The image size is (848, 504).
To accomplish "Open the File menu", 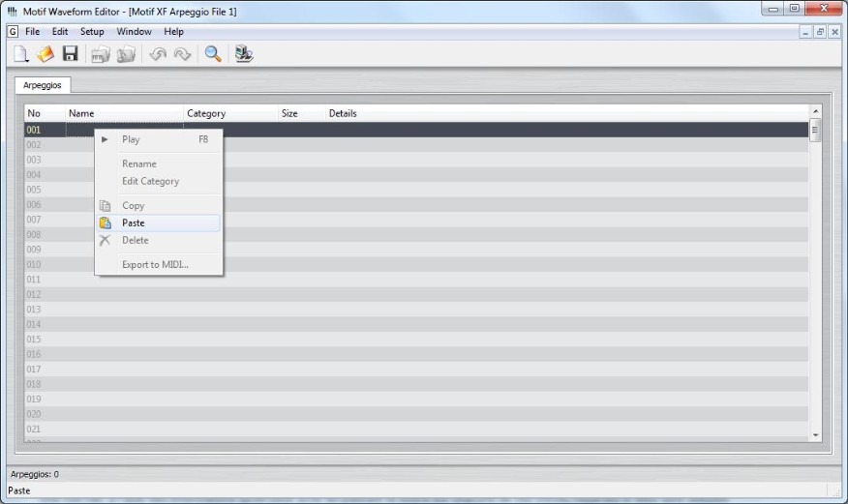I will click(33, 31).
